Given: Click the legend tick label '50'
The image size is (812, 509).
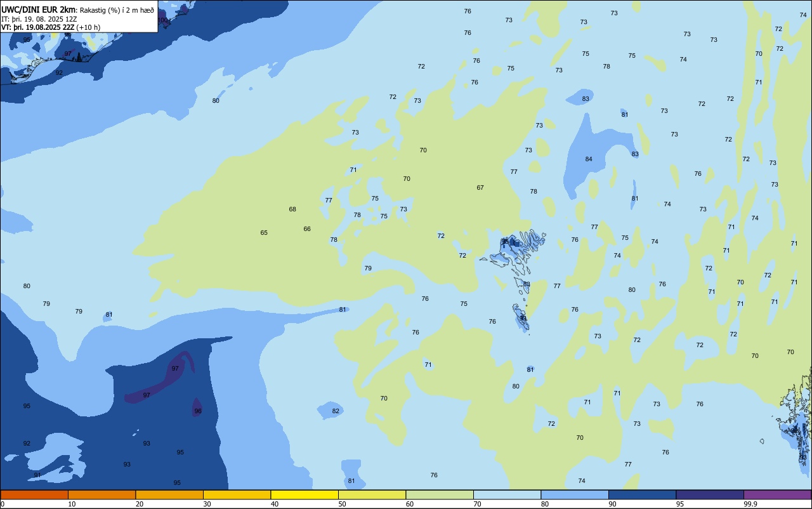Looking at the screenshot, I should click(x=342, y=504).
